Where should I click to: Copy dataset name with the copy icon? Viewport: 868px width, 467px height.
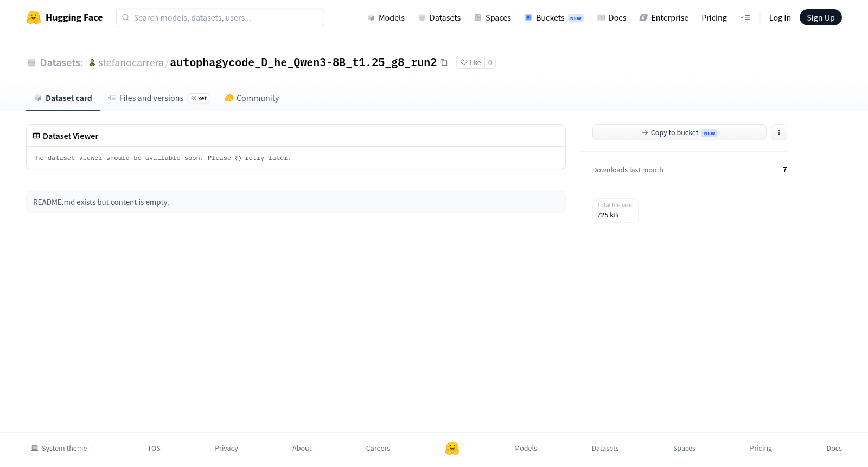tap(444, 62)
